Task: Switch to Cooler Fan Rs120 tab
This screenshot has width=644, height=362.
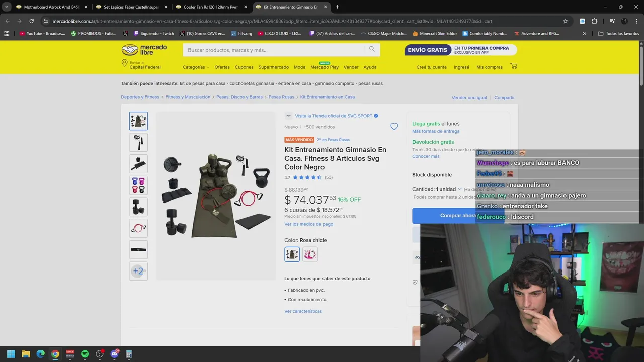Action: coord(210,7)
